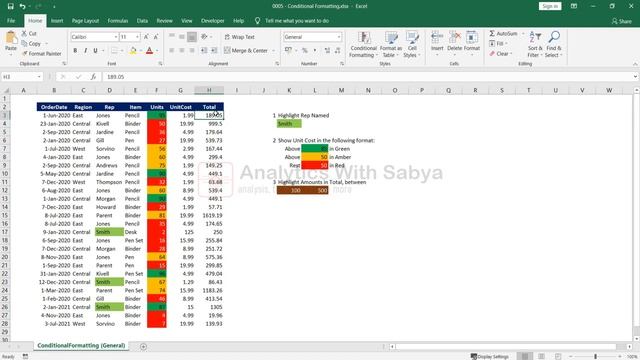Undo the last action
Viewport: 640px width, 360px height.
(x=23, y=6)
